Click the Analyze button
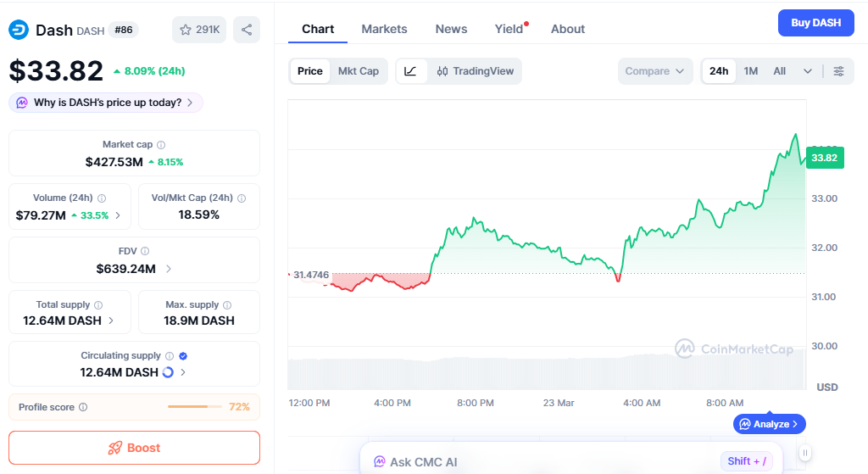Screen dimensions: 868x474 point(770,424)
